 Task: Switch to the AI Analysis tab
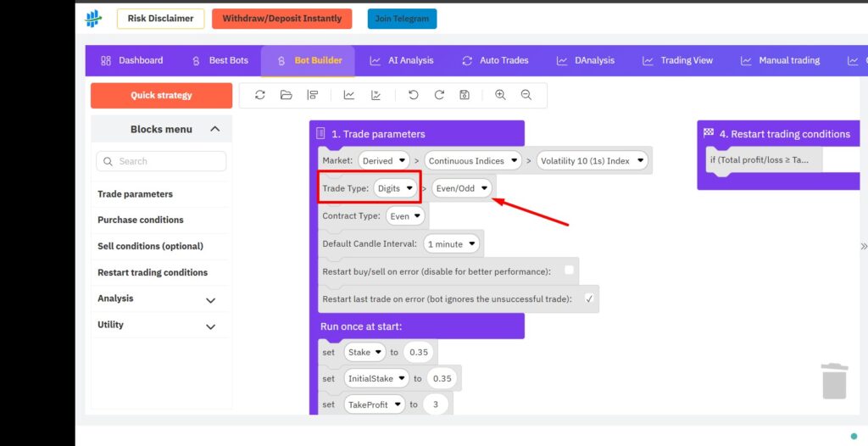tap(402, 60)
